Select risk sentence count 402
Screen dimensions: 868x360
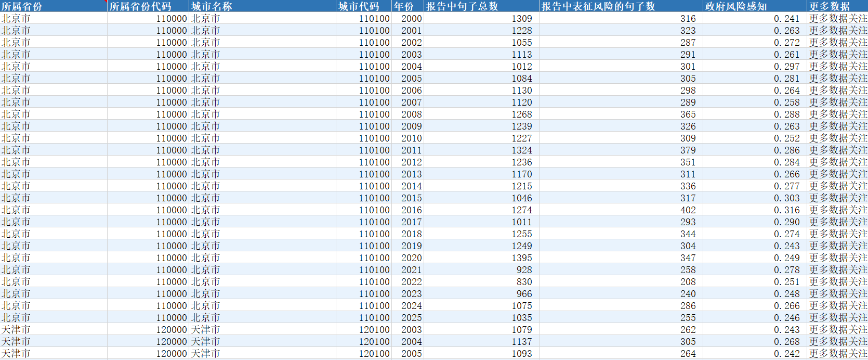(688, 210)
